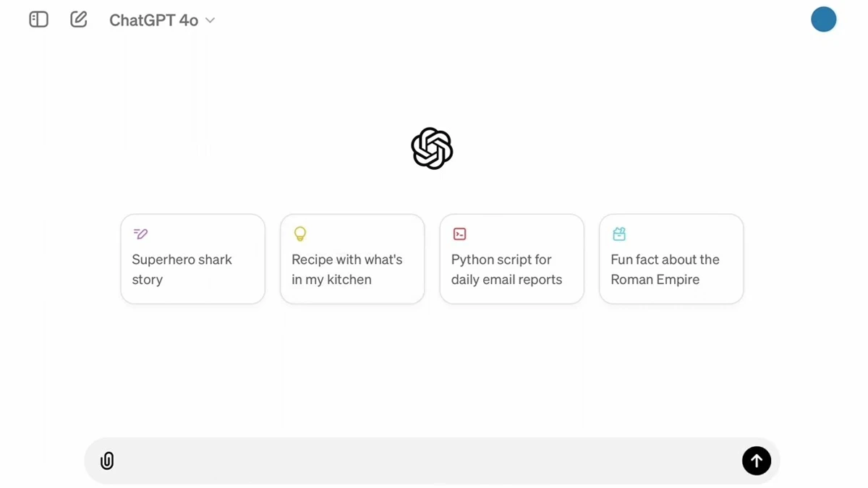Click the word story in shark card
The height and width of the screenshot is (488, 868).
pos(148,280)
